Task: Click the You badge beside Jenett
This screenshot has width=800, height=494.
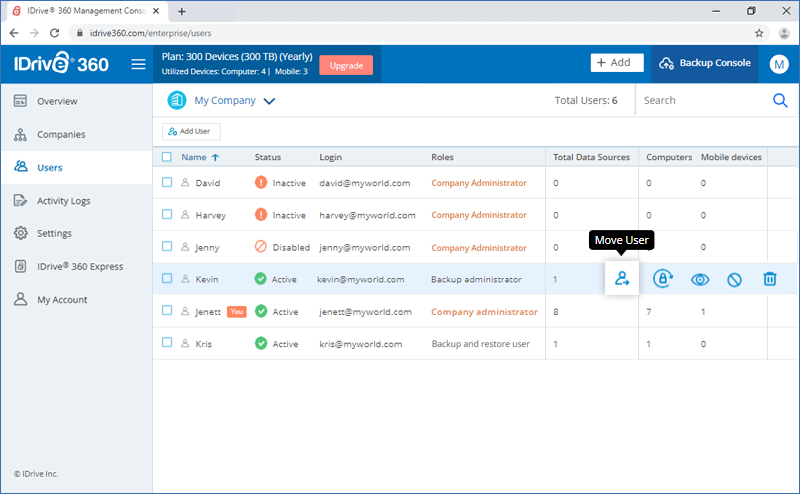Action: [x=236, y=311]
